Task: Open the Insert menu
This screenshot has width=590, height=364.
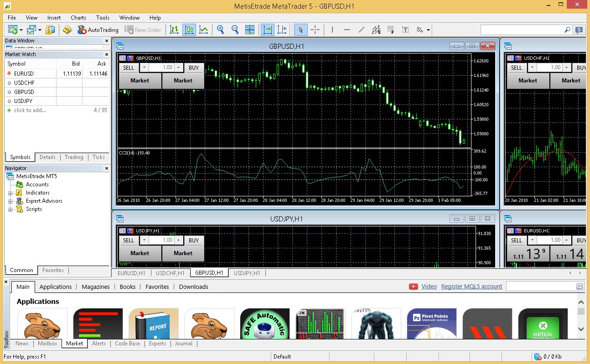Action: [x=54, y=17]
